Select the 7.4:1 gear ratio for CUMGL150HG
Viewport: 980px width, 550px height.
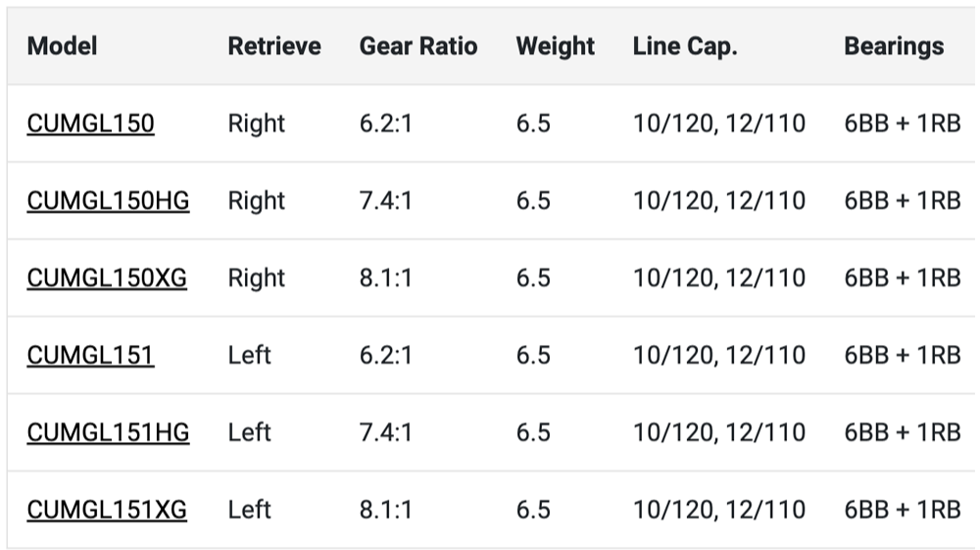[386, 201]
